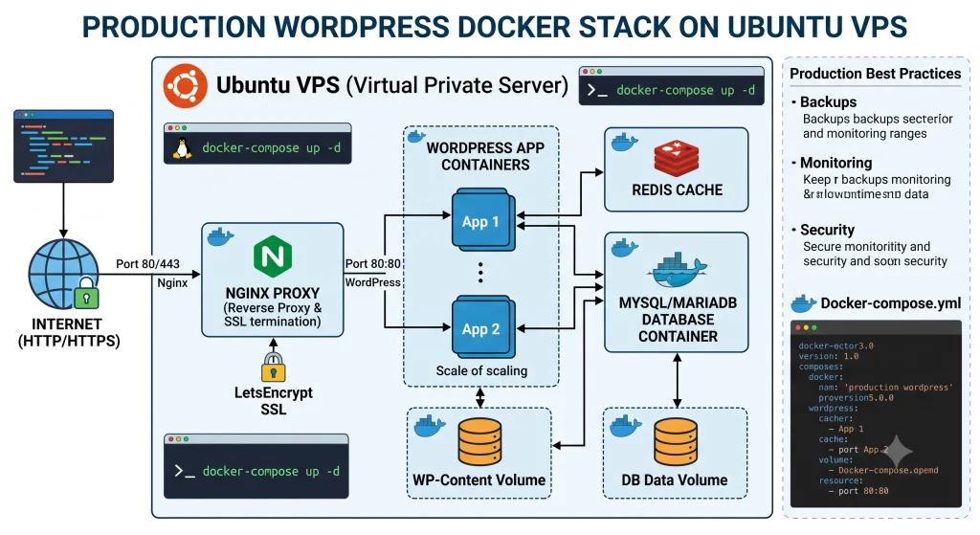The height and width of the screenshot is (535, 980).
Task: Click the Ubuntu logo icon
Action: pos(186,85)
